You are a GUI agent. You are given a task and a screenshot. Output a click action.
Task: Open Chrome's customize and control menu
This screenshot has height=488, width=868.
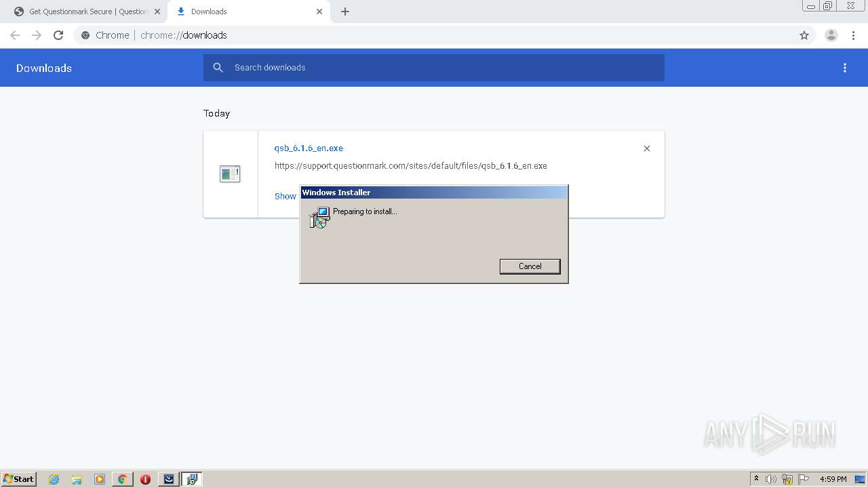[x=853, y=35]
